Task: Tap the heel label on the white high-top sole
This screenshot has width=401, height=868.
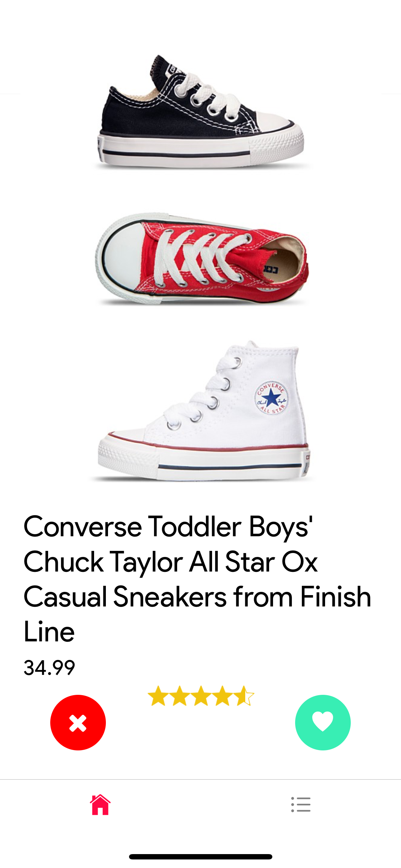Action: 307,463
